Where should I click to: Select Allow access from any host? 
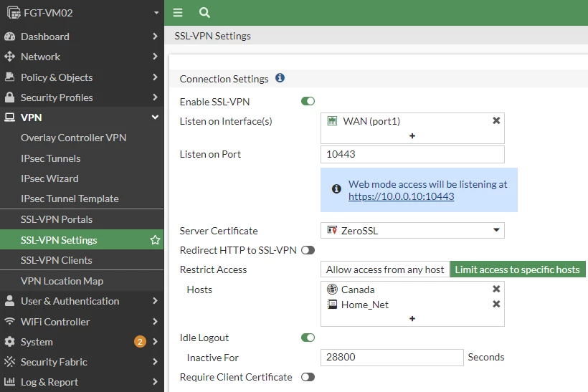pyautogui.click(x=385, y=269)
